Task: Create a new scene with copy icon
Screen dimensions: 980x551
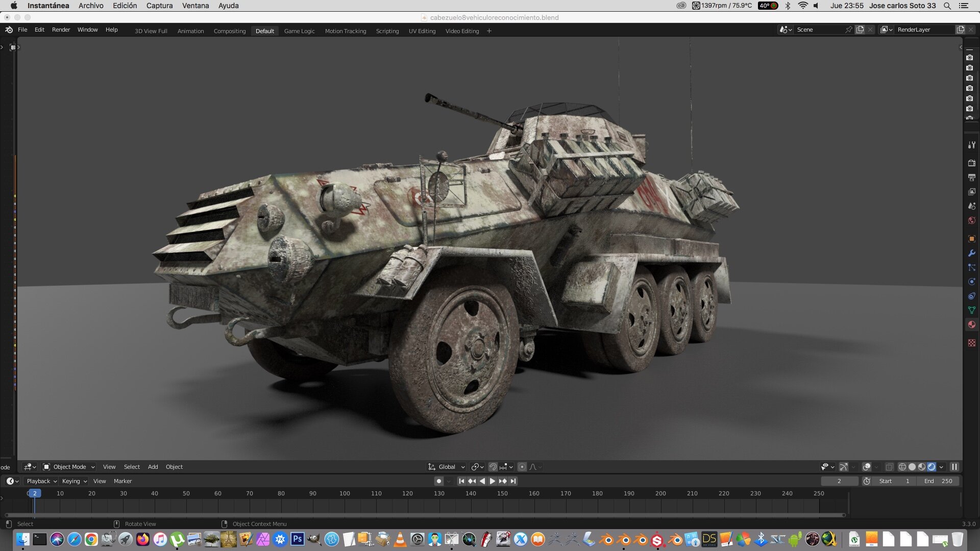Action: pyautogui.click(x=860, y=30)
